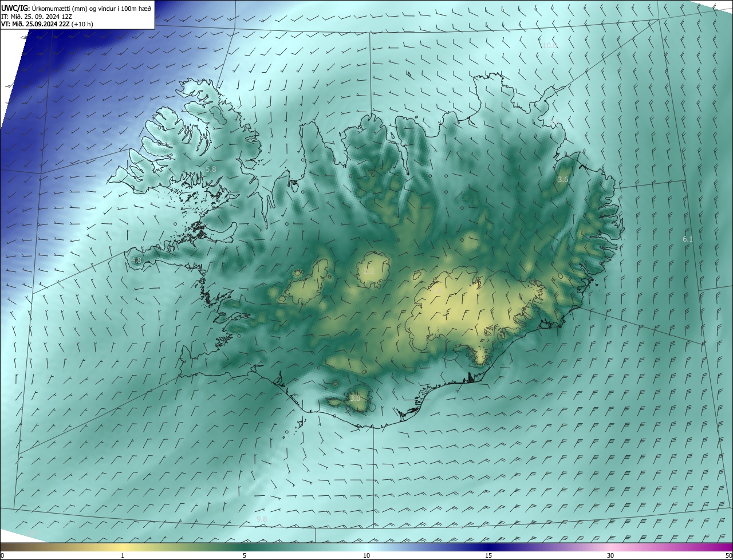This screenshot has width=733, height=560.
Task: Click the '10' tick on the colour scale
Action: tap(366, 555)
